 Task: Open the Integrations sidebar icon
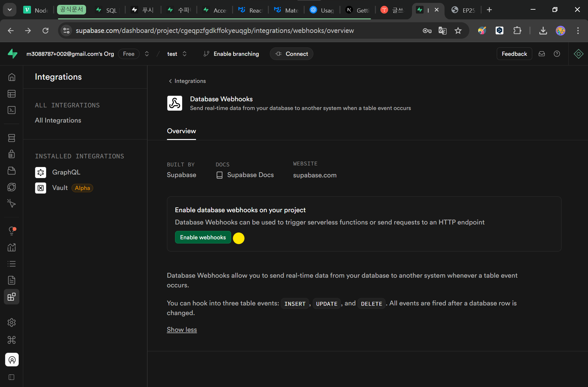click(x=12, y=297)
